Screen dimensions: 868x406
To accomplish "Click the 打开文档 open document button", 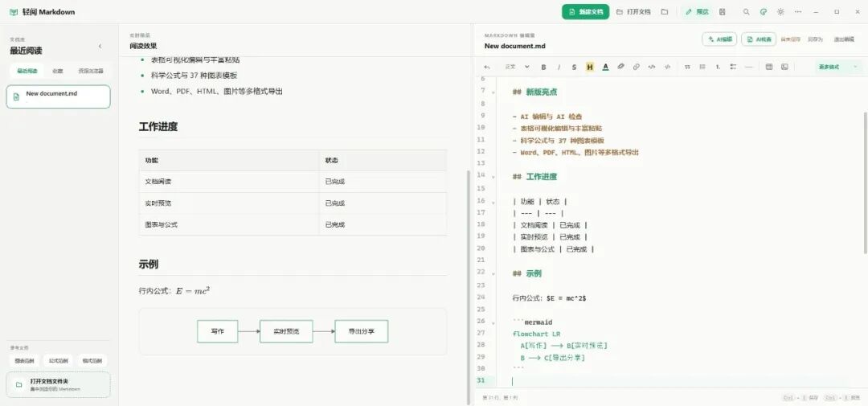I will click(634, 11).
